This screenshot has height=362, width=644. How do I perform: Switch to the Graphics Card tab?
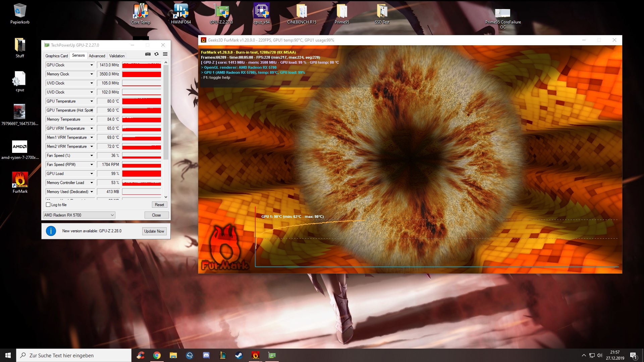point(57,56)
